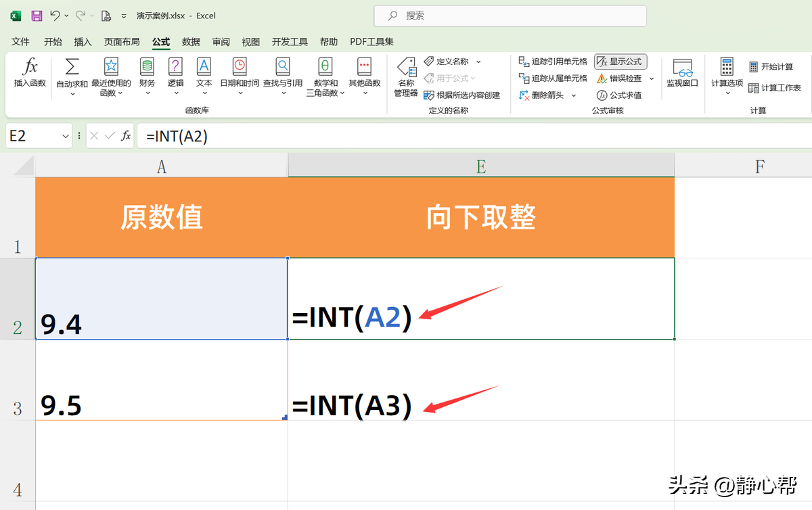This screenshot has width=812, height=510.
Task: Click Evaluate Formula
Action: 620,95
